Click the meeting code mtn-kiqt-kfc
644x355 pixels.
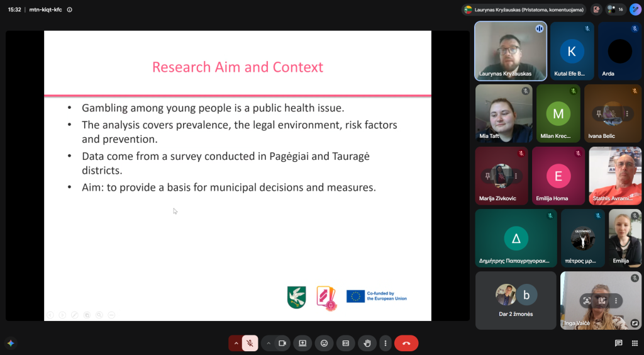45,9
